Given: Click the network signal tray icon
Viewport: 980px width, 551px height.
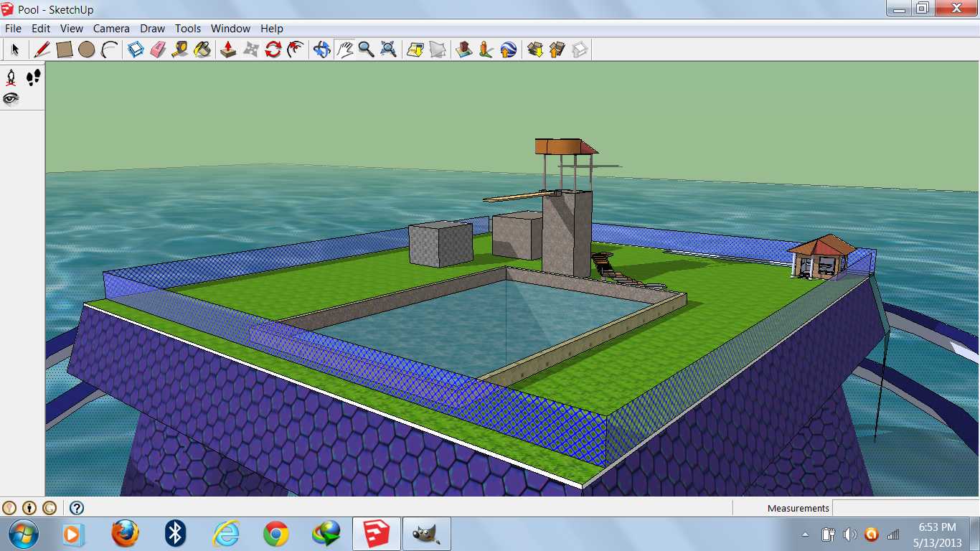Looking at the screenshot, I should click(893, 534).
